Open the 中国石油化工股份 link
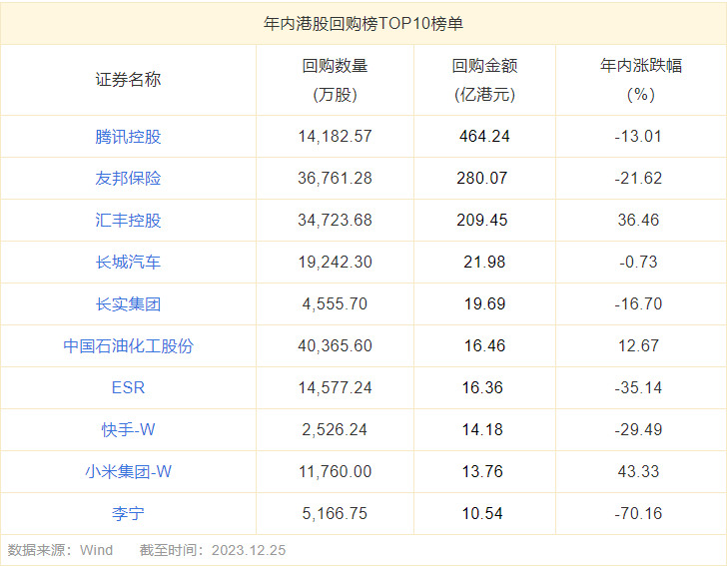728x566 pixels. (128, 346)
